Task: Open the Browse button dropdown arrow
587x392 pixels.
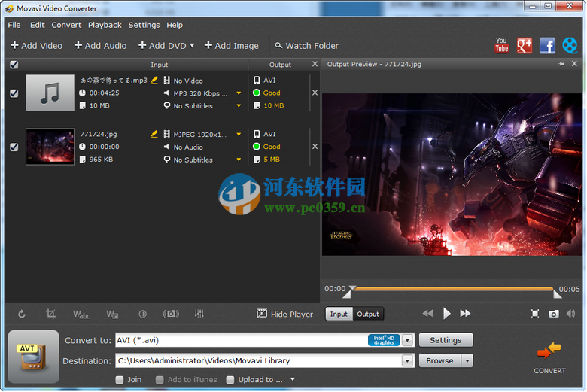Action: coord(467,361)
